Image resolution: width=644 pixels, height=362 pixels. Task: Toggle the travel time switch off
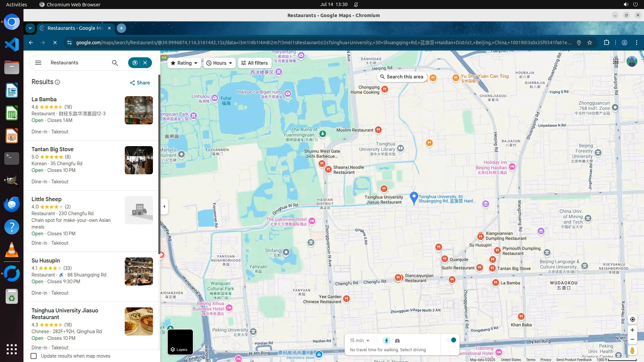click(x=451, y=340)
